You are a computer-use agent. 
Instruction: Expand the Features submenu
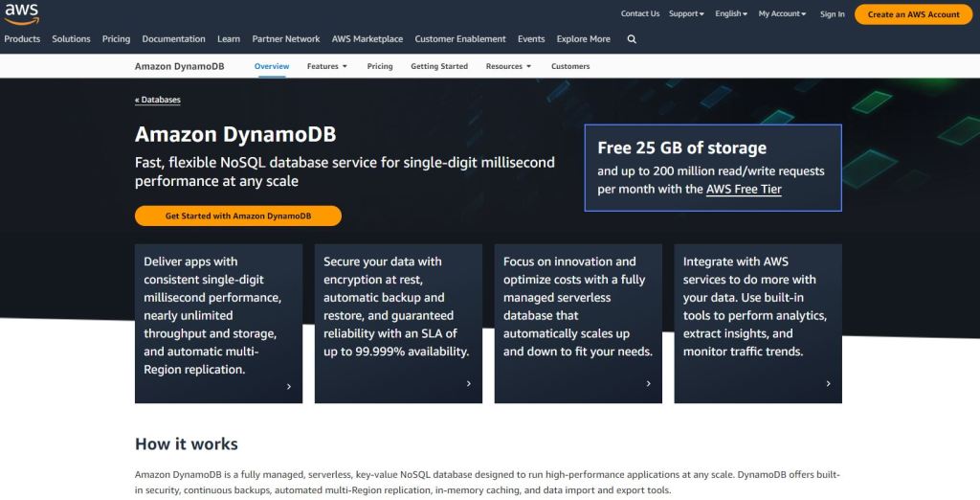point(327,66)
